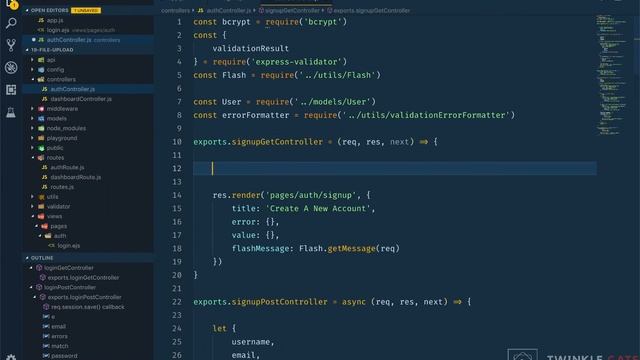The height and width of the screenshot is (360, 640).
Task: Open login.ejs under the auth folder
Action: [68, 246]
